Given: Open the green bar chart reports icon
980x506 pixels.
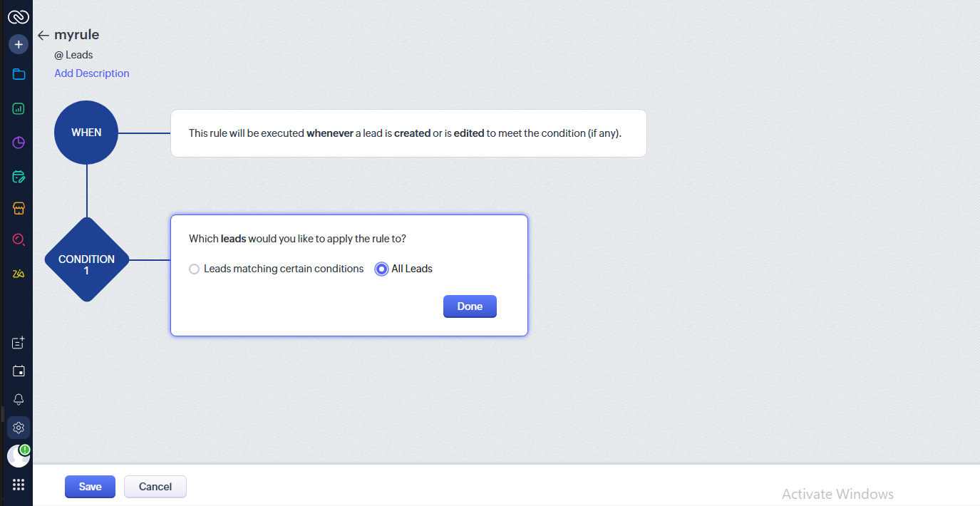Looking at the screenshot, I should [19, 109].
